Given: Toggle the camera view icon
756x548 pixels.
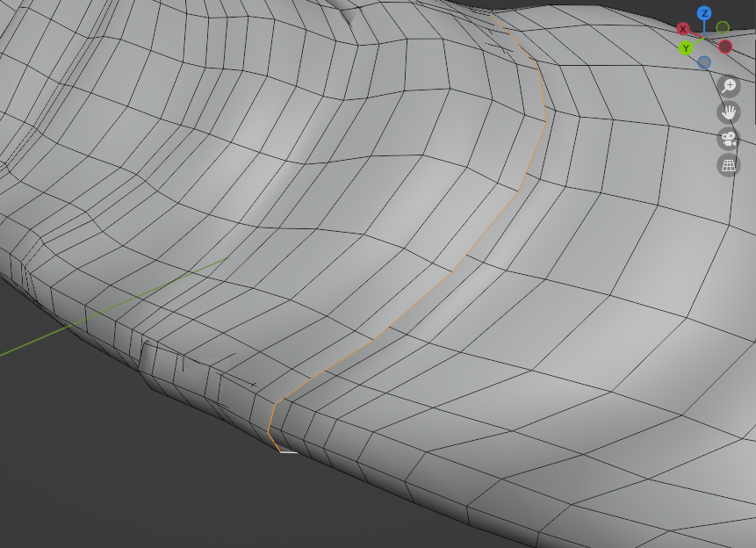Looking at the screenshot, I should [729, 140].
